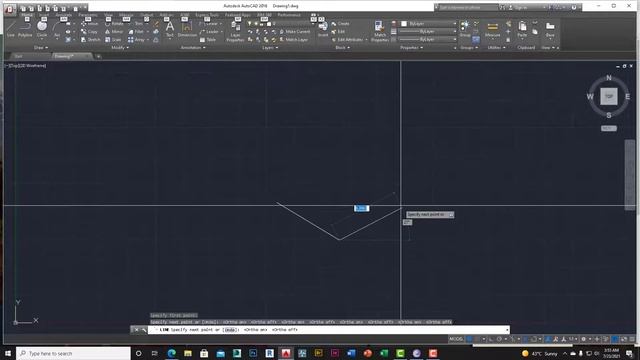Click Match Properties tool
The height and width of the screenshot is (360, 640).
(380, 31)
